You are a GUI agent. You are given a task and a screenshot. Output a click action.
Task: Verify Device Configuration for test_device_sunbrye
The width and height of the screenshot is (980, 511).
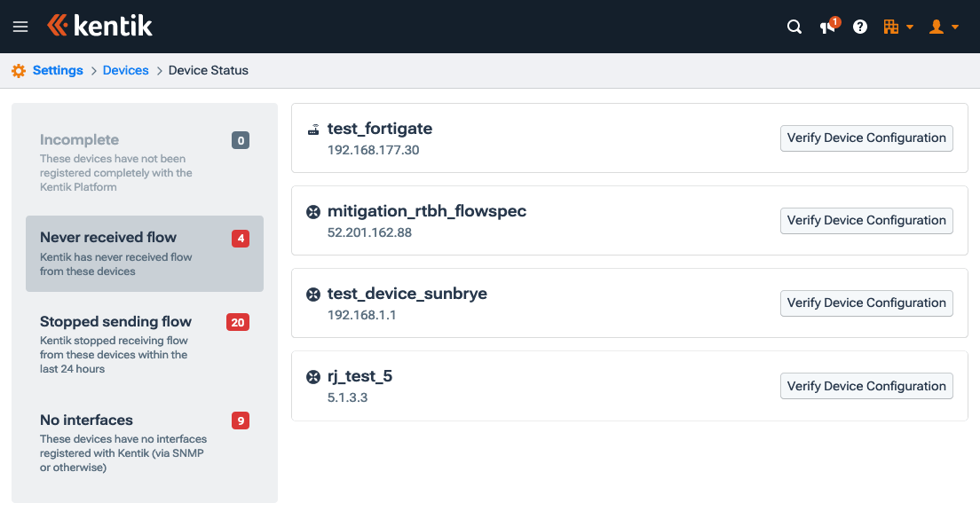[x=866, y=303]
